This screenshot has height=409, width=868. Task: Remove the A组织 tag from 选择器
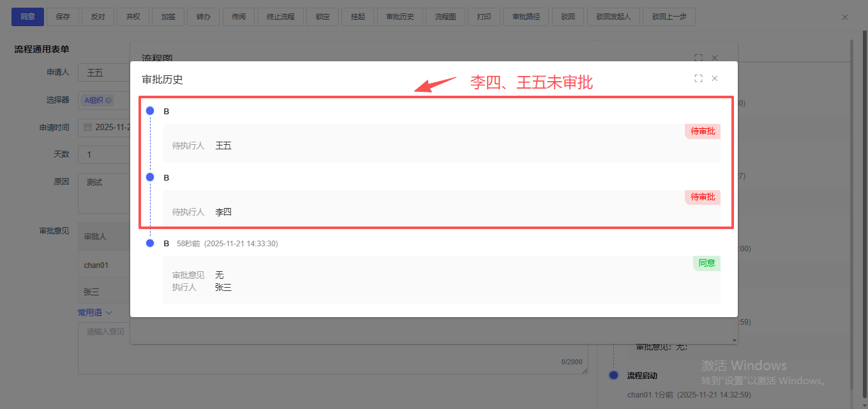click(x=108, y=100)
